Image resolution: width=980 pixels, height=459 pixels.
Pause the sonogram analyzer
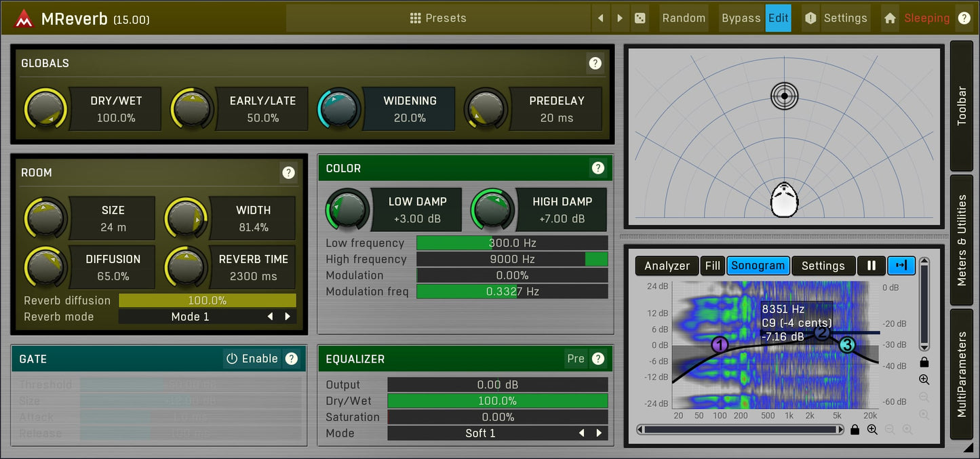[871, 266]
